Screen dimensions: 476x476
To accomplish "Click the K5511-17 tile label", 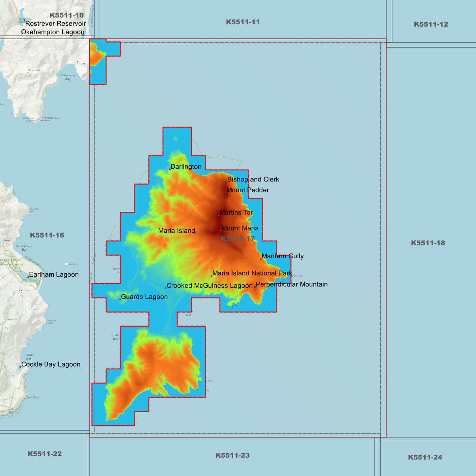I will pos(238,239).
